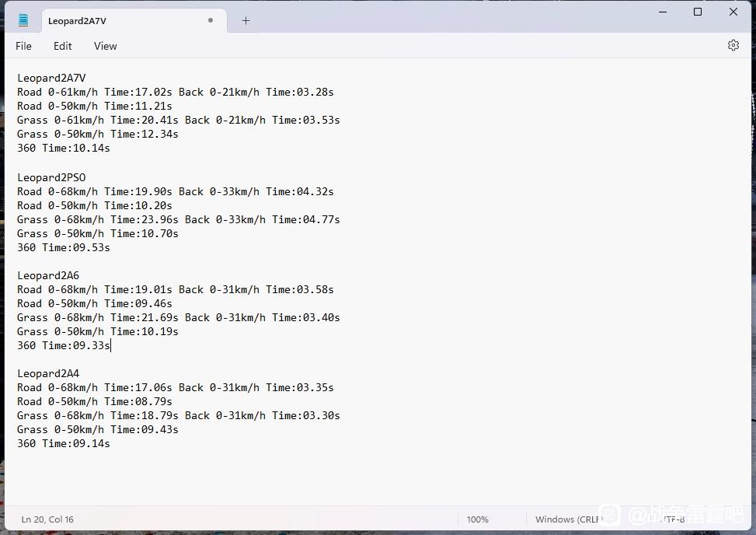Click 'Back 0-31km/h Time:03.30s' text

pos(263,415)
